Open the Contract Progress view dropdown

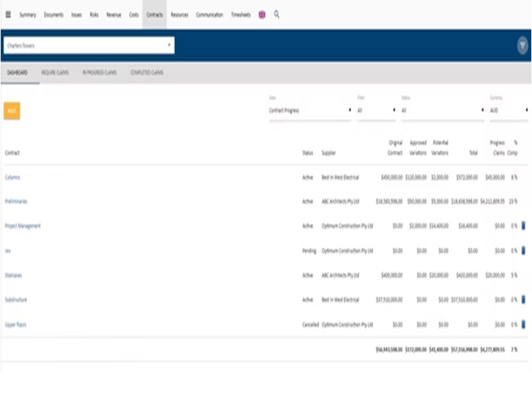pos(310,110)
